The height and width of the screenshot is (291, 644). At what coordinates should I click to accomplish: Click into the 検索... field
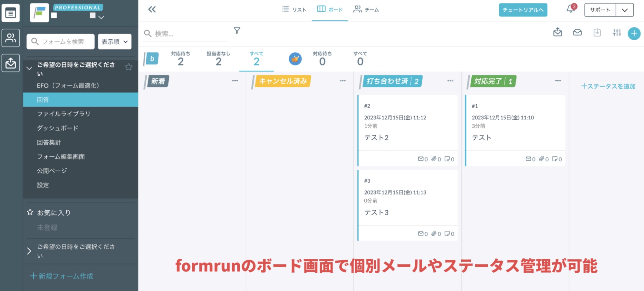(186, 34)
